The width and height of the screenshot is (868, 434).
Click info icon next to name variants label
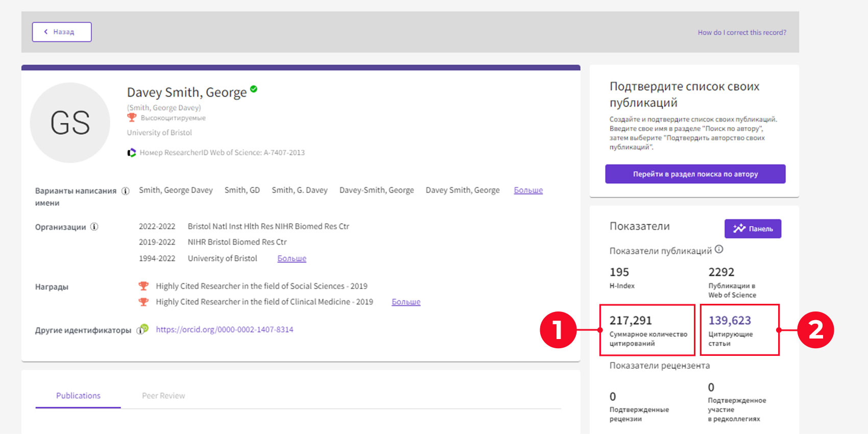pos(125,191)
